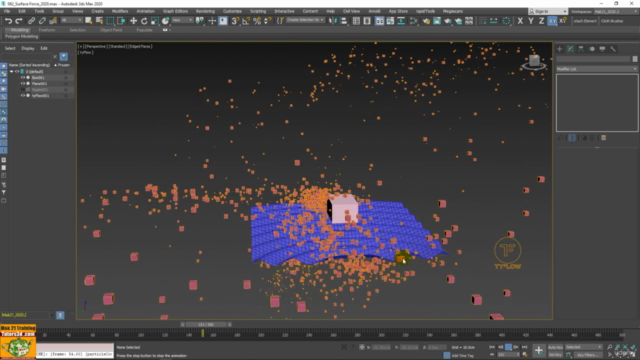Click the Polygon Modeling panel label

point(22,36)
